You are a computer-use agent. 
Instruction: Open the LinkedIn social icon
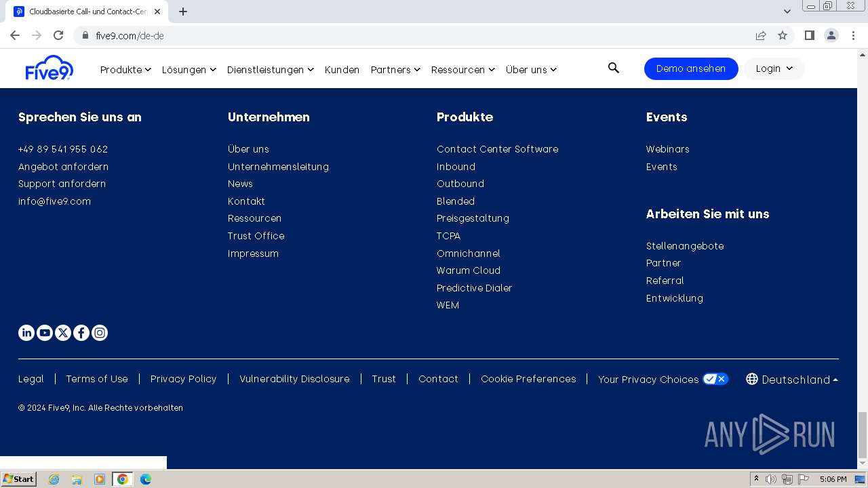coord(26,333)
